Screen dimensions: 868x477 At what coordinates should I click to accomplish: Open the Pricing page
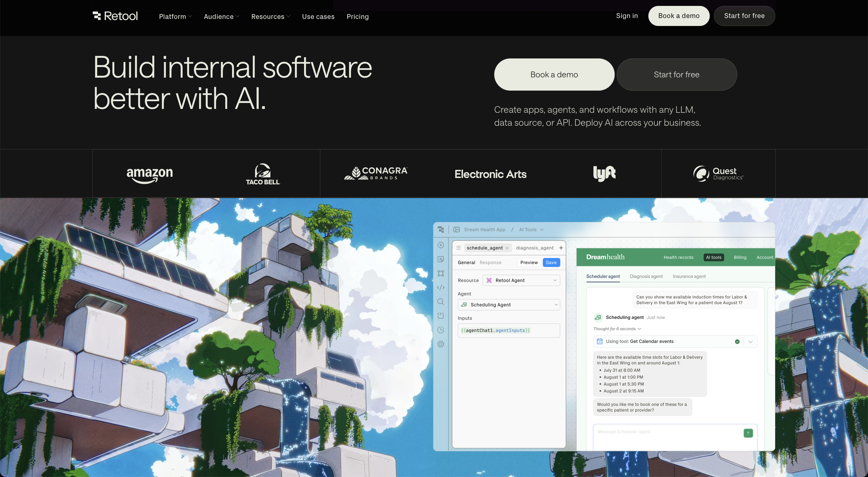point(358,17)
